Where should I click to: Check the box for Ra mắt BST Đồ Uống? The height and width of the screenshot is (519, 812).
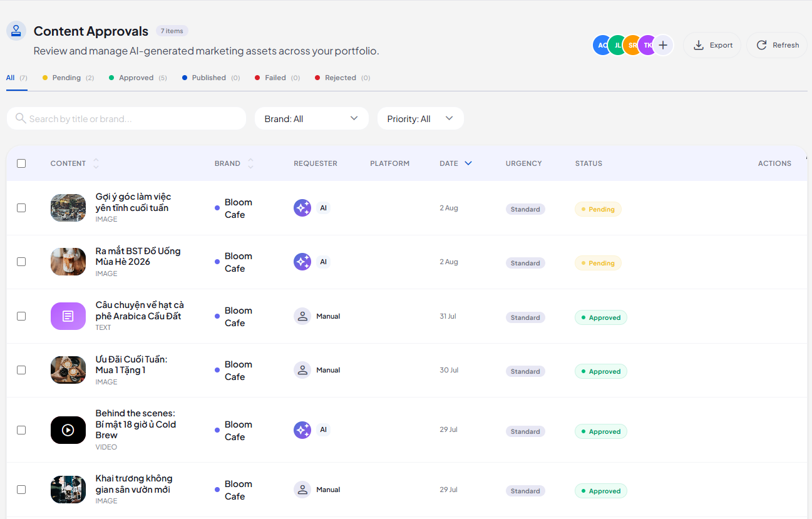[x=21, y=262]
